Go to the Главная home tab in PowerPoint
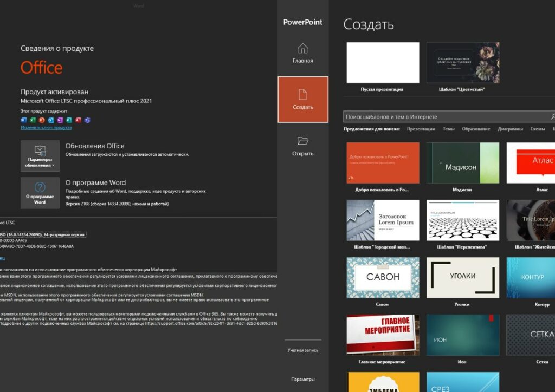 pyautogui.click(x=302, y=53)
